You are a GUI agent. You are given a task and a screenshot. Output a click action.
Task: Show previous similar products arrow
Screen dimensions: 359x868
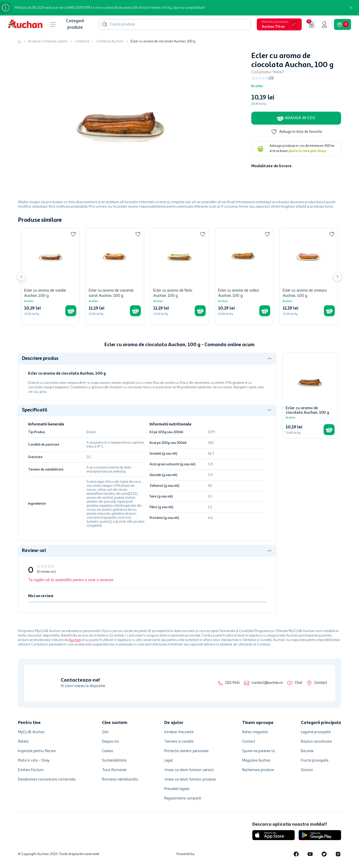22,277
